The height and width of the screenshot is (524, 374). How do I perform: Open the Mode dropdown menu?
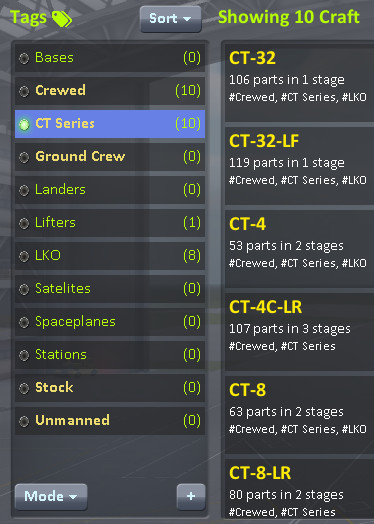click(x=51, y=497)
